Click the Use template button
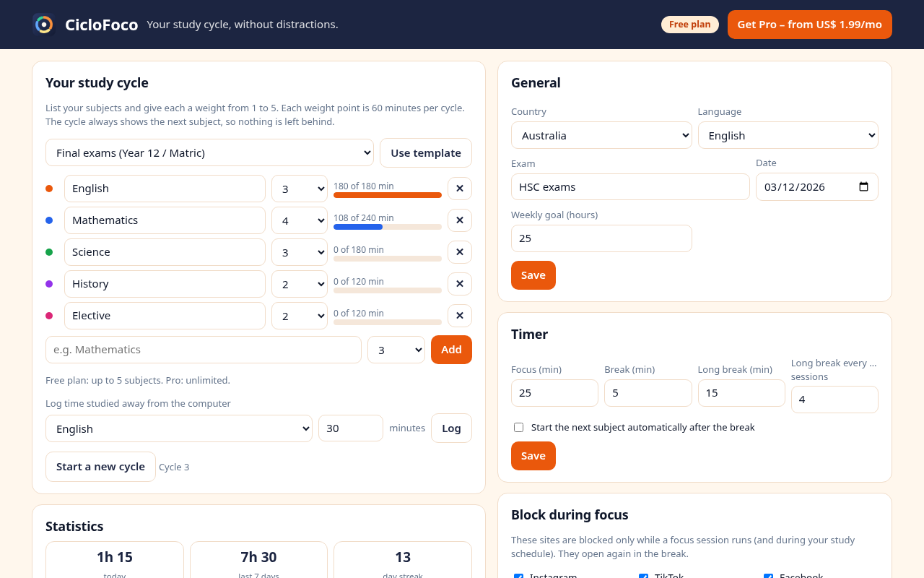The width and height of the screenshot is (924, 578). tap(426, 152)
